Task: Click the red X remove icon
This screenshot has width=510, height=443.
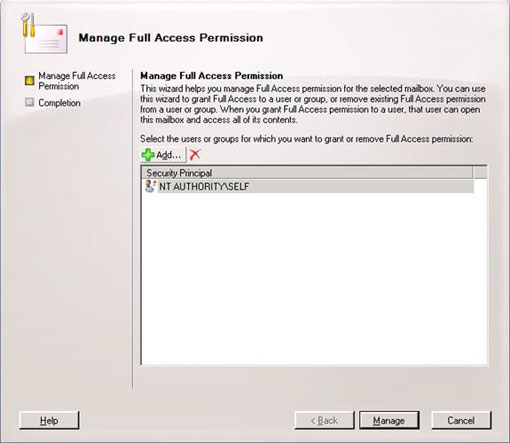Action: [195, 154]
